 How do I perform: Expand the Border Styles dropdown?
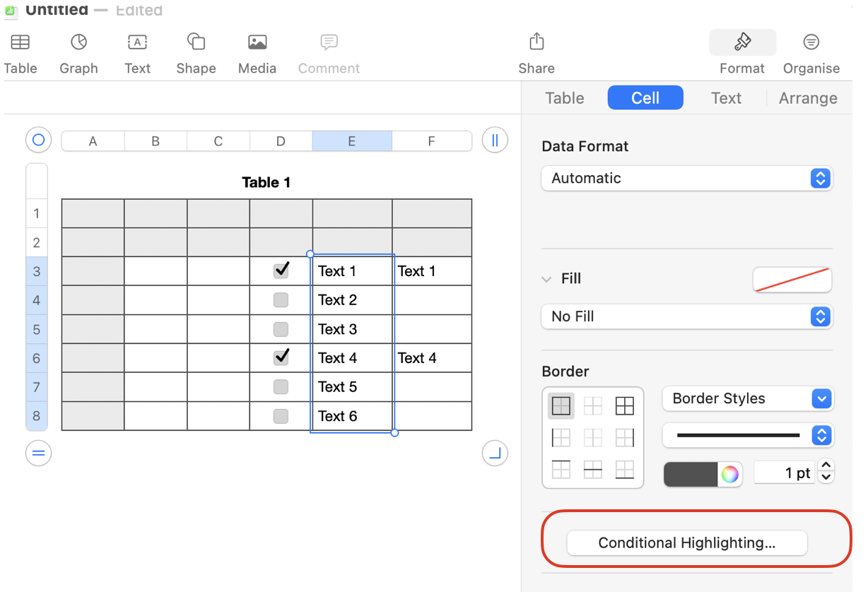click(x=748, y=398)
